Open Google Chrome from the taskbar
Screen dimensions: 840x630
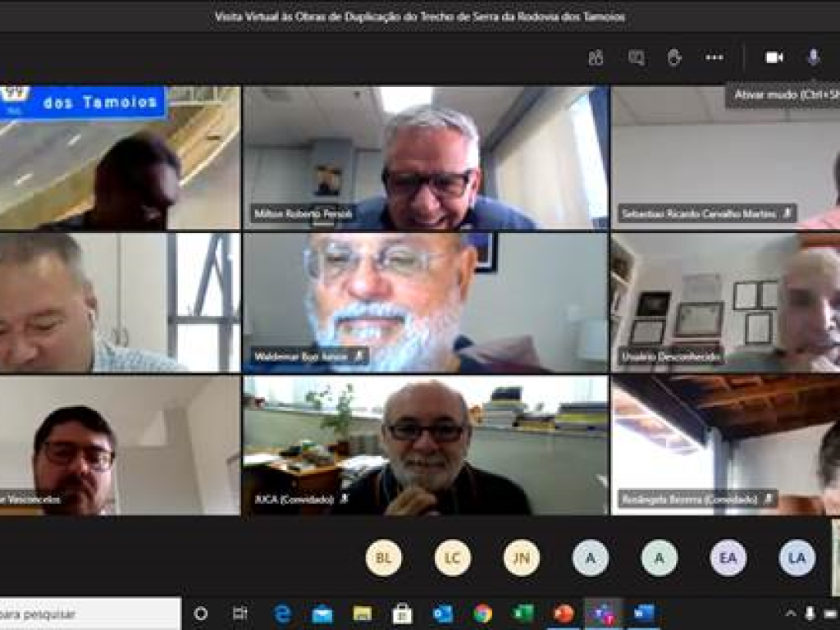482,614
